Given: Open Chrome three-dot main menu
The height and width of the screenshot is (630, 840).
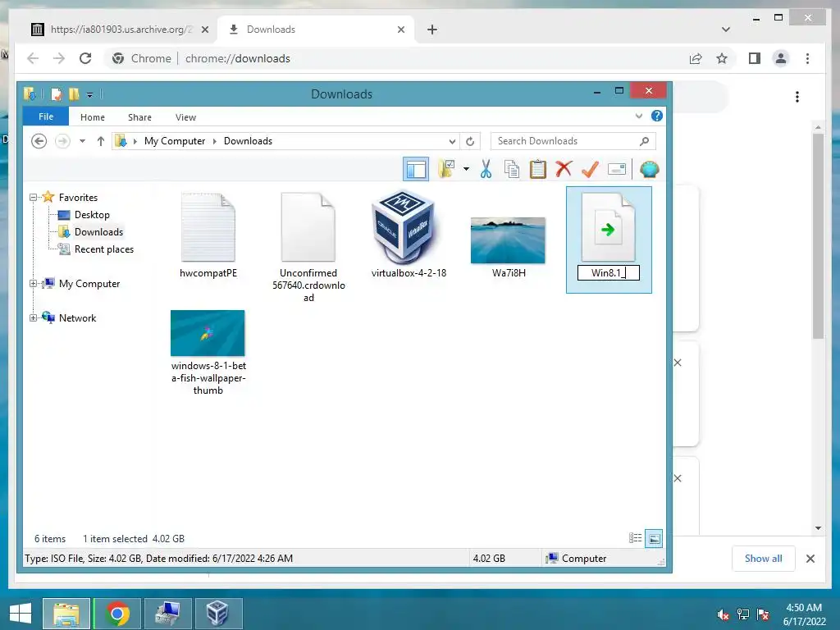Looking at the screenshot, I should tap(807, 58).
